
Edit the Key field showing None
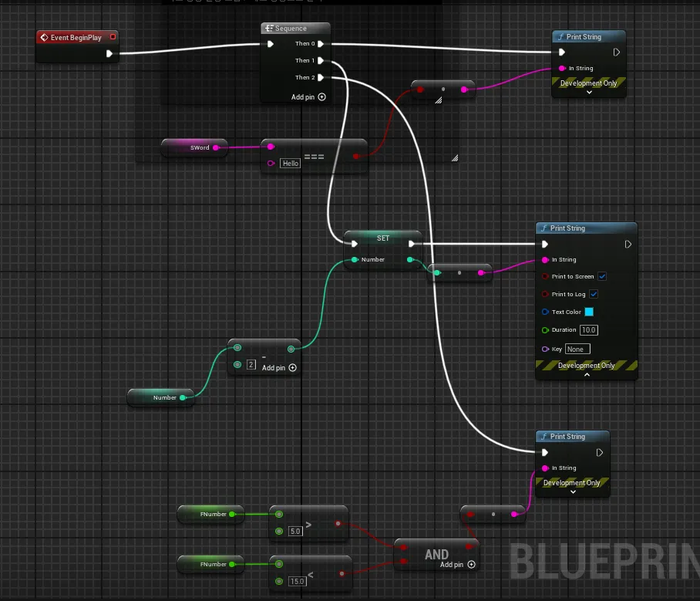click(x=577, y=349)
